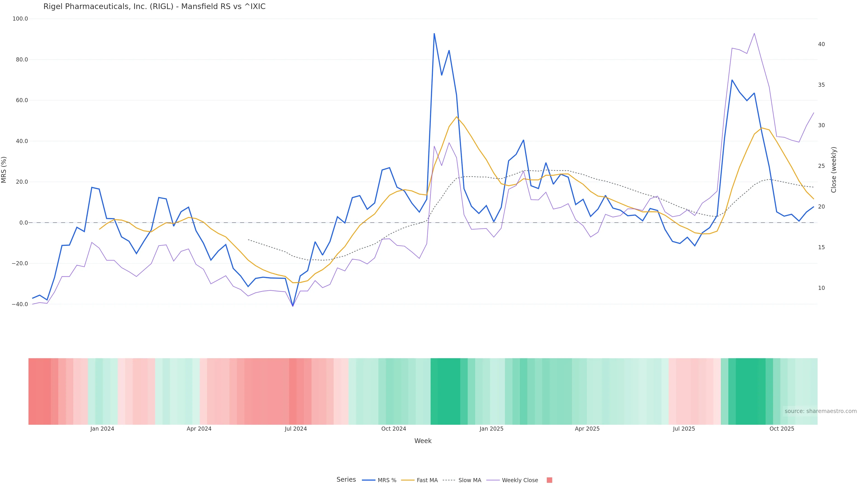Click the chart title text
This screenshot has width=868, height=488.
pyautogui.click(x=154, y=7)
